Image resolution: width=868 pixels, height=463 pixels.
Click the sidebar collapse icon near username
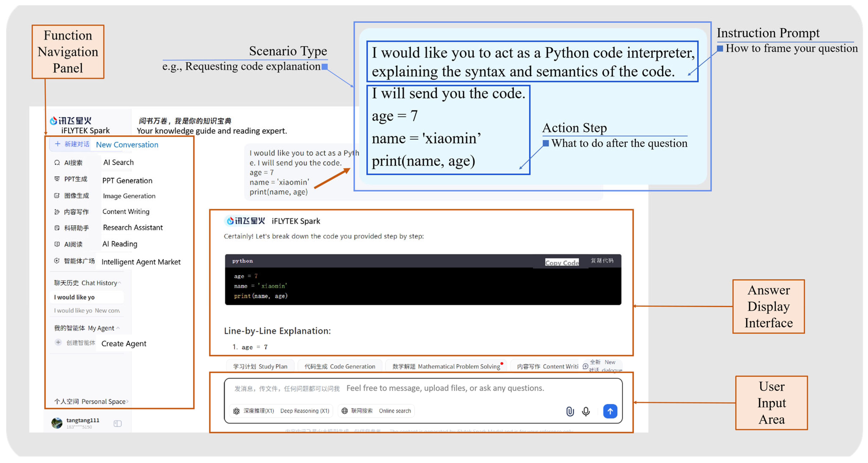tap(118, 423)
